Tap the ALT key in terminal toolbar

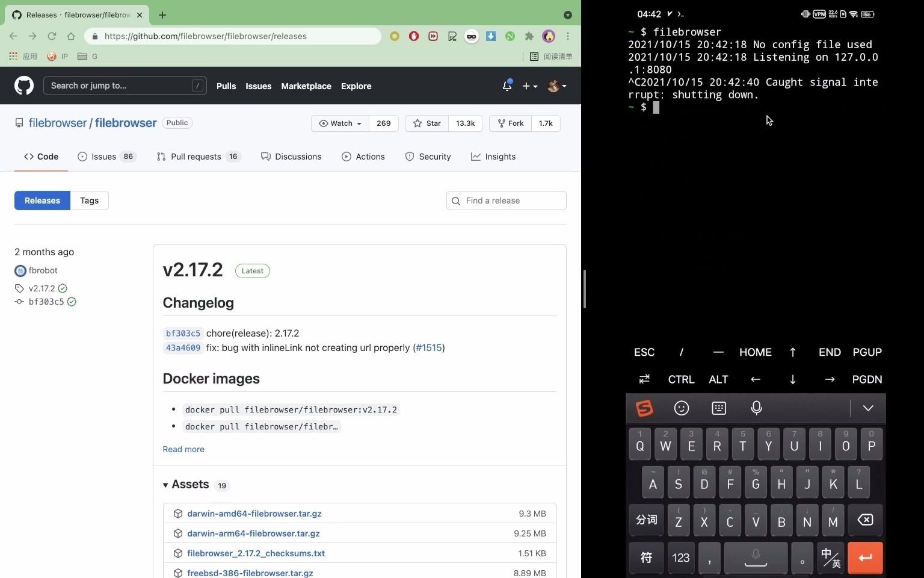click(718, 379)
